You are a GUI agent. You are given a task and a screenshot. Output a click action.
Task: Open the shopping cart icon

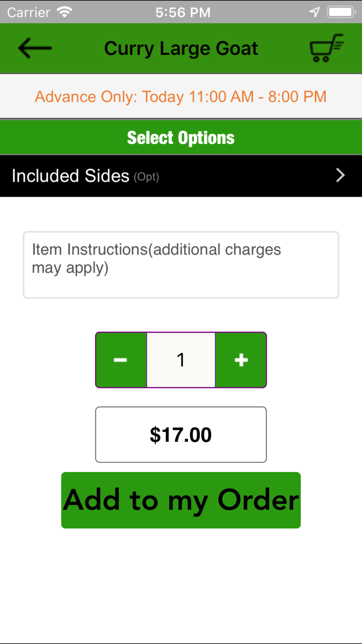(x=327, y=48)
